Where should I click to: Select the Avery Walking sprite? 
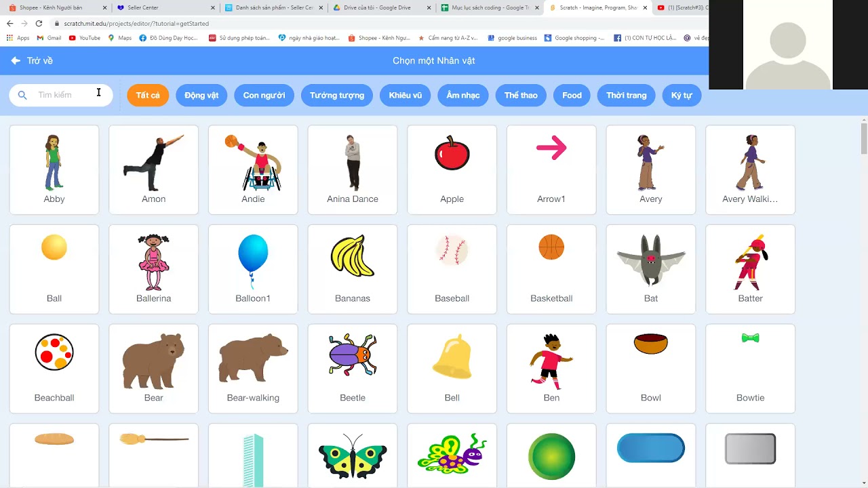point(751,169)
